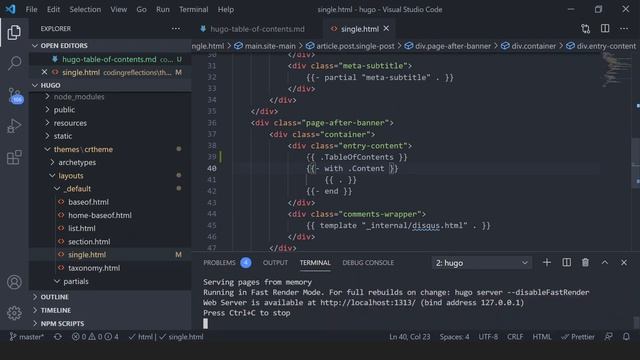The image size is (640, 360).
Task: Collapse the _default folder
Action: (x=78, y=189)
